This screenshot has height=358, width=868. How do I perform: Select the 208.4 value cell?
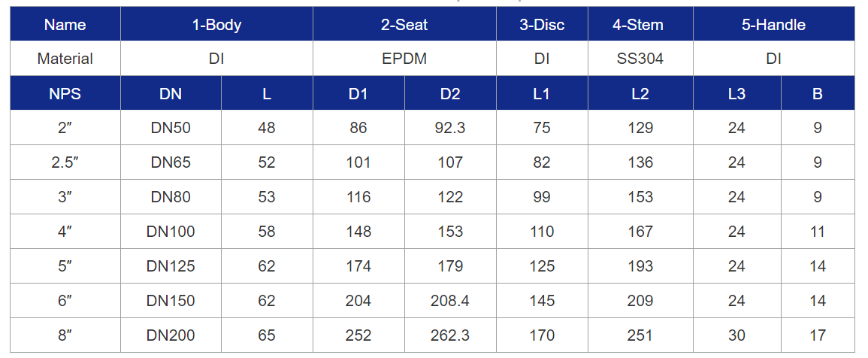click(450, 301)
